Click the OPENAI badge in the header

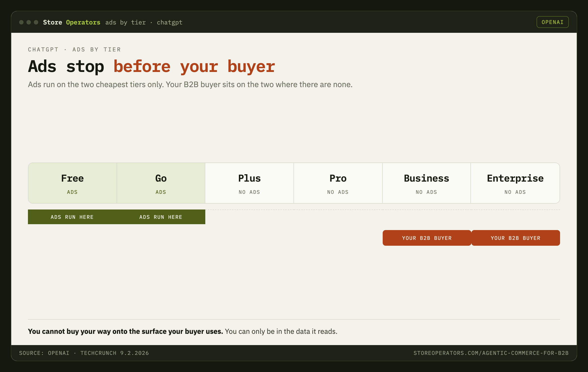click(552, 22)
